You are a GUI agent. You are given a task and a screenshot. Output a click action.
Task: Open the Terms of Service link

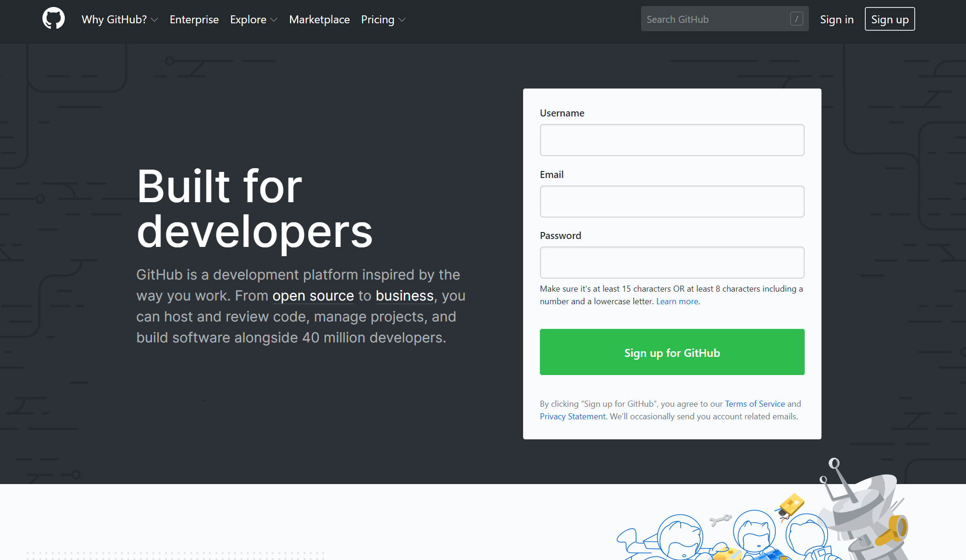point(755,404)
